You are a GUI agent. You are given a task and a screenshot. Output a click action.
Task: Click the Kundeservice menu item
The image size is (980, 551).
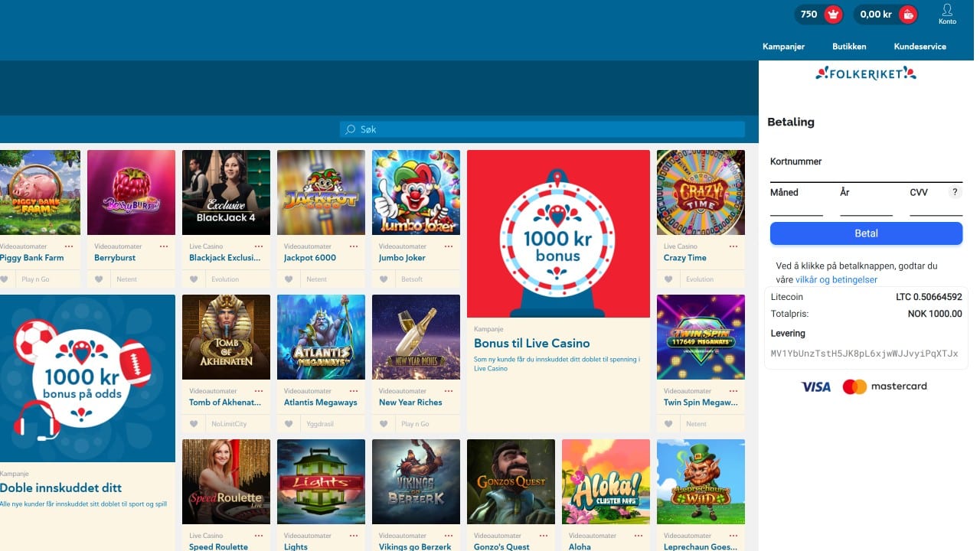coord(920,47)
